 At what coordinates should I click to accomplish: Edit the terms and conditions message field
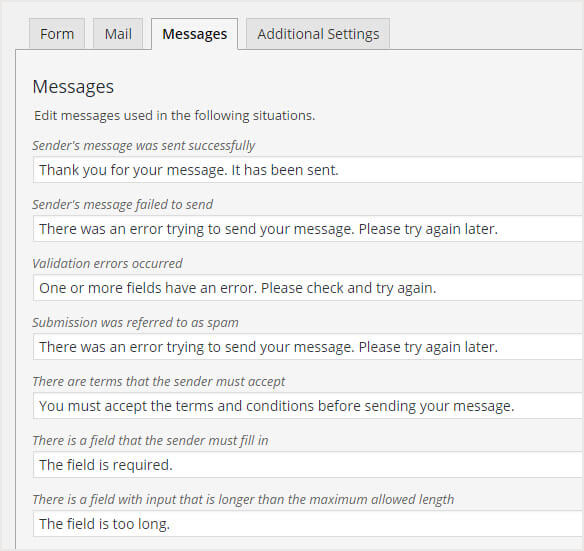[x=308, y=406]
